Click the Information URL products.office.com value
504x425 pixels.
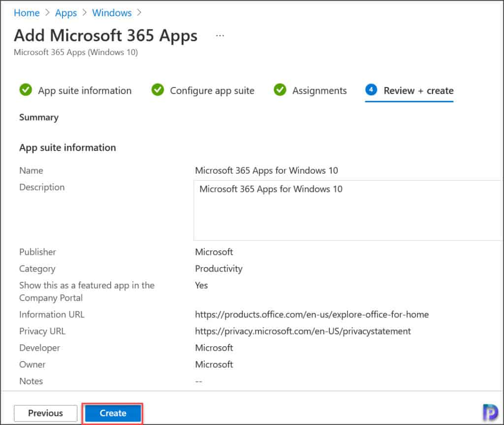(312, 314)
